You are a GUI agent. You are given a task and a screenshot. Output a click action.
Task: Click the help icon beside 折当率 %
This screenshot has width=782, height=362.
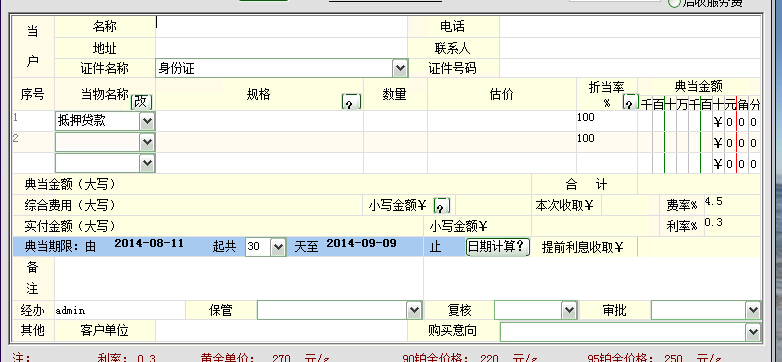(631, 102)
